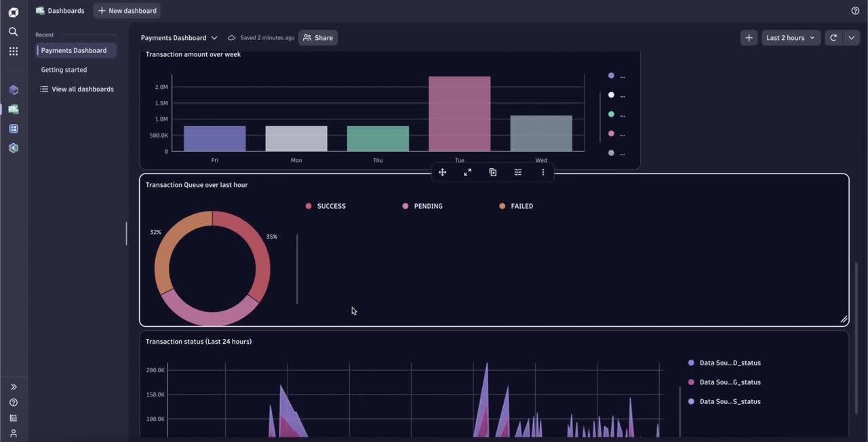The height and width of the screenshot is (442, 868).
Task: Open the Last 2 hours timeframe dropdown
Action: [x=791, y=38]
